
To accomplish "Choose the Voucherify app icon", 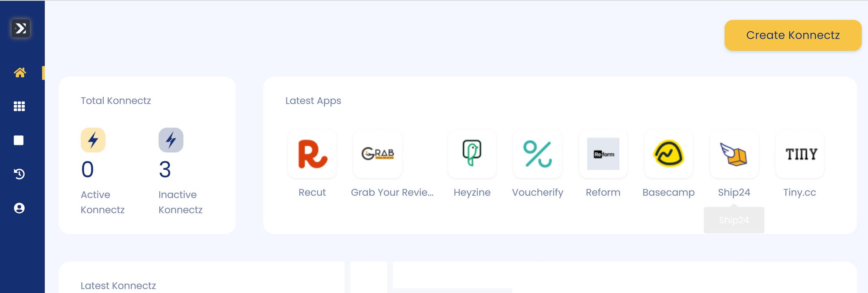I will [537, 154].
